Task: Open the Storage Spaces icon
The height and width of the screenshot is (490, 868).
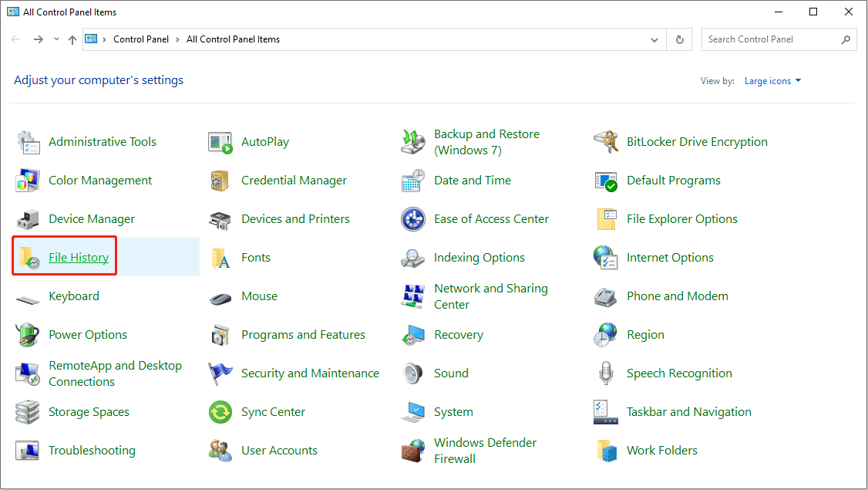Action: [x=28, y=412]
